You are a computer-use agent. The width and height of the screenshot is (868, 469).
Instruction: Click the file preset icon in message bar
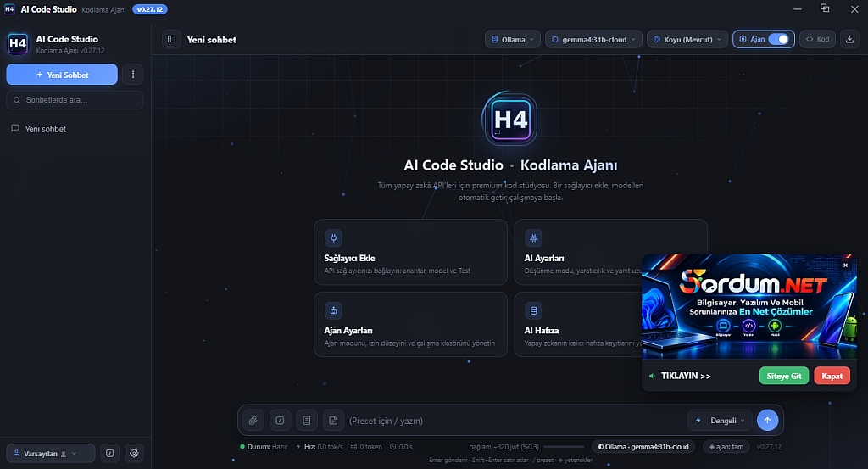pyautogui.click(x=333, y=421)
